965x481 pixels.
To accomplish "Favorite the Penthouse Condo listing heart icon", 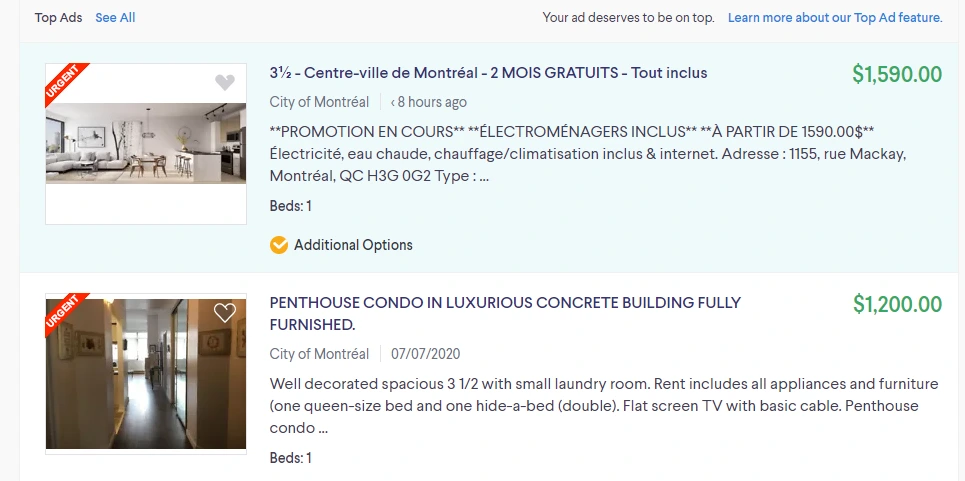I will pyautogui.click(x=225, y=312).
